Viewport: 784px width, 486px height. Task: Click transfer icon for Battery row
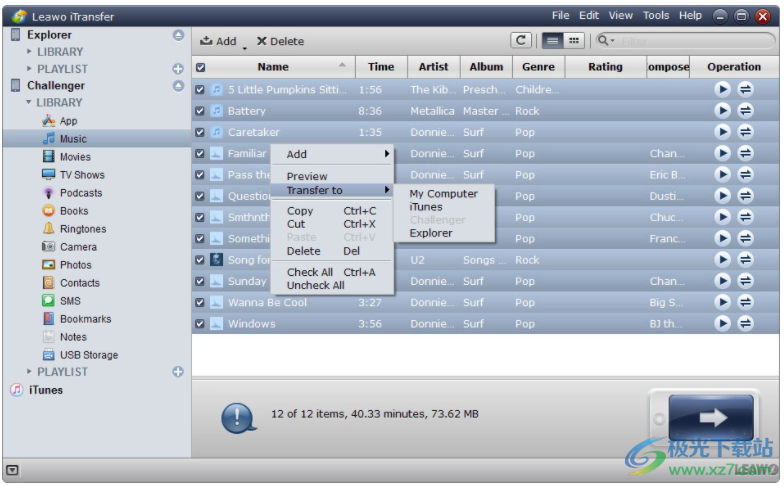[x=745, y=110]
